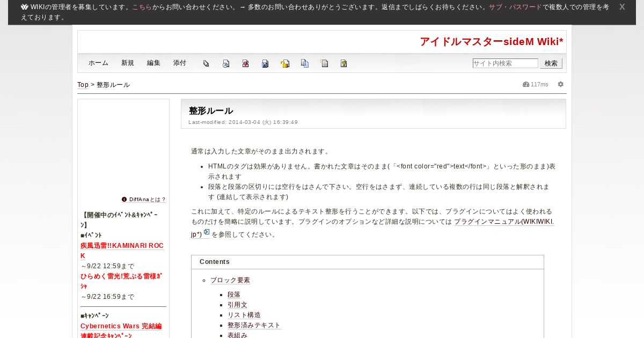Open the プラグインマニュアル(WIKIWIKI.jp*) link
Viewport: 644px width, 338px height.
(x=372, y=227)
